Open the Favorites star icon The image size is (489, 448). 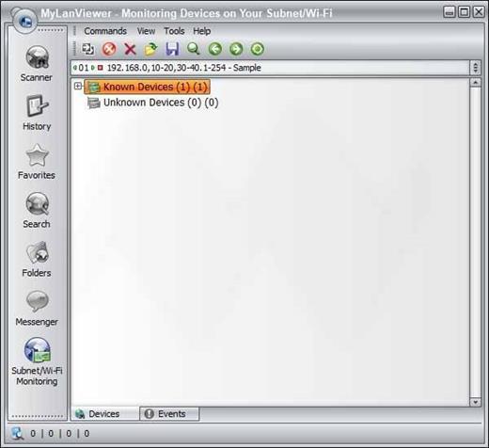pos(37,155)
